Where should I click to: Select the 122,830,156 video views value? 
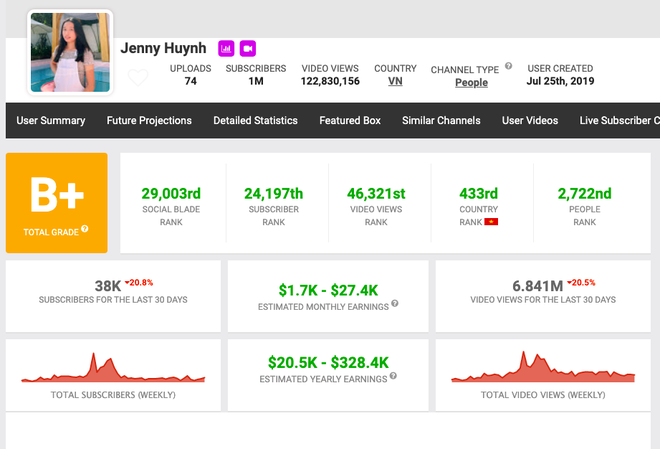(x=330, y=81)
